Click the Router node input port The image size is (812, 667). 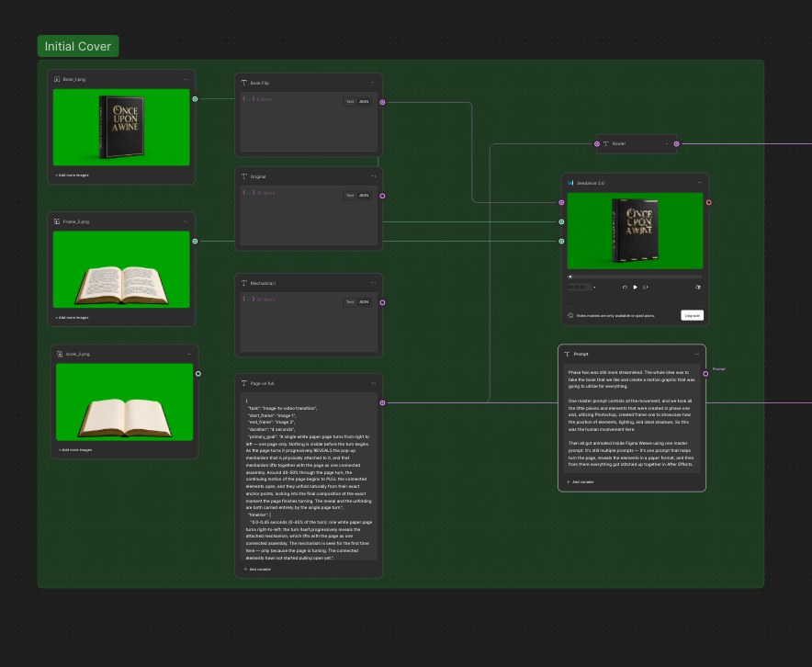[x=597, y=144]
